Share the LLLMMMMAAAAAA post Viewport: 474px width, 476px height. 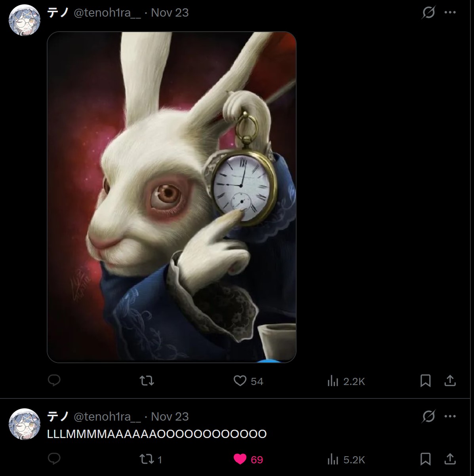pos(450,459)
